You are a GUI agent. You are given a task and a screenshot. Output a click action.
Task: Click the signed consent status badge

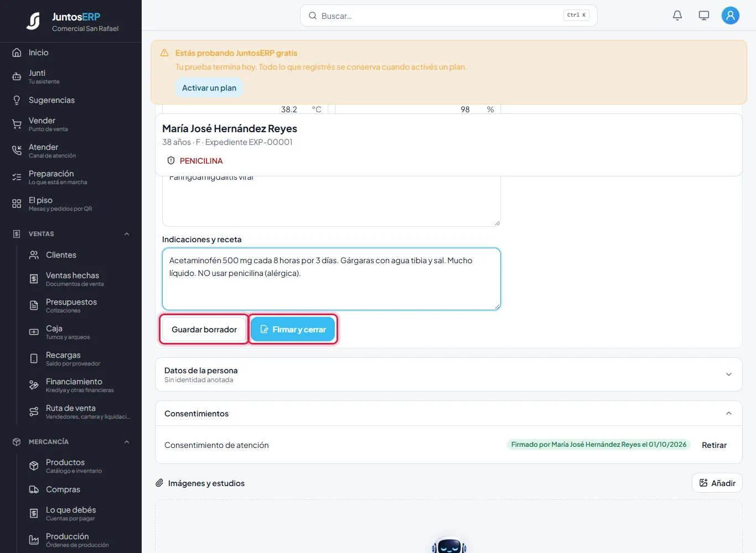599,445
